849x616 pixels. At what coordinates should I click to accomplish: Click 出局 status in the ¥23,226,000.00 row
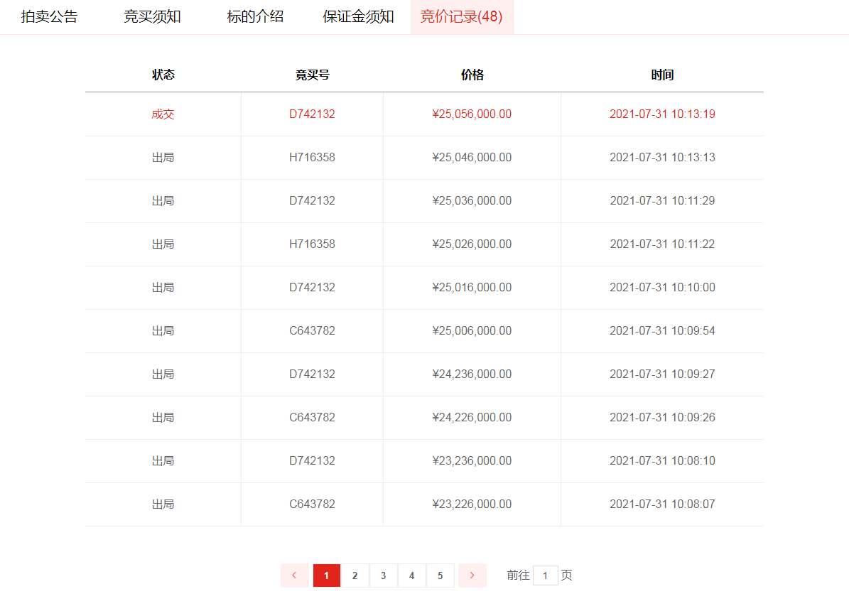tap(163, 504)
